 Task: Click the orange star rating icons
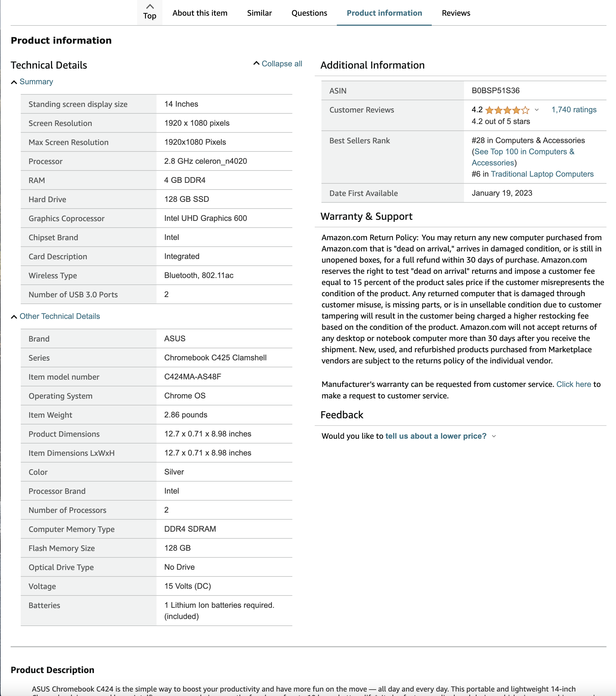(507, 110)
